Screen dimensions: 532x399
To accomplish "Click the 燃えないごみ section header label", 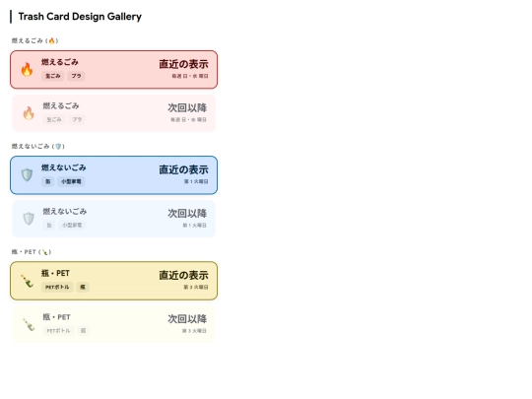I will (38, 146).
